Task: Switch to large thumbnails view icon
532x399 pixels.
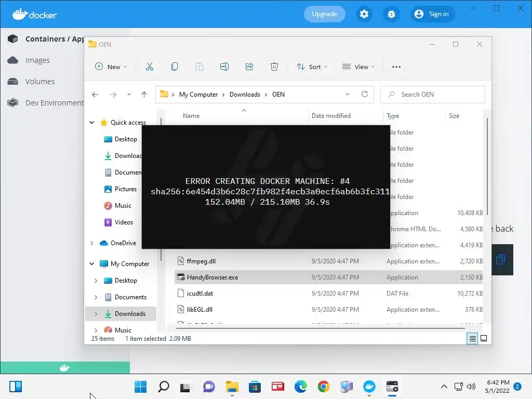Action: (484, 339)
